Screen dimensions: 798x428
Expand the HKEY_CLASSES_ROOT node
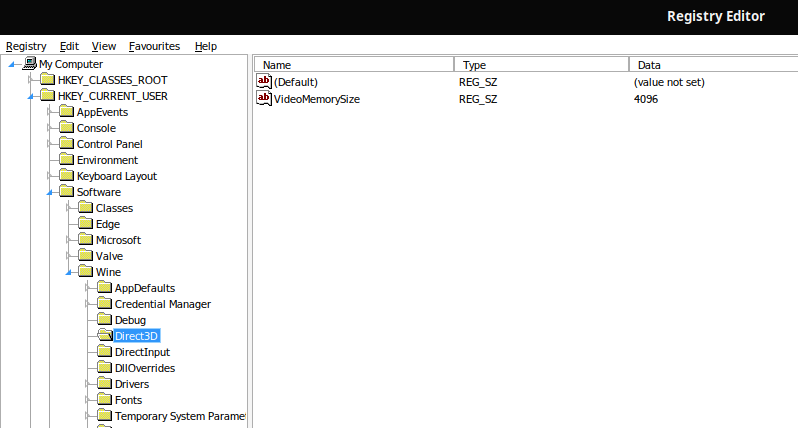(x=31, y=80)
